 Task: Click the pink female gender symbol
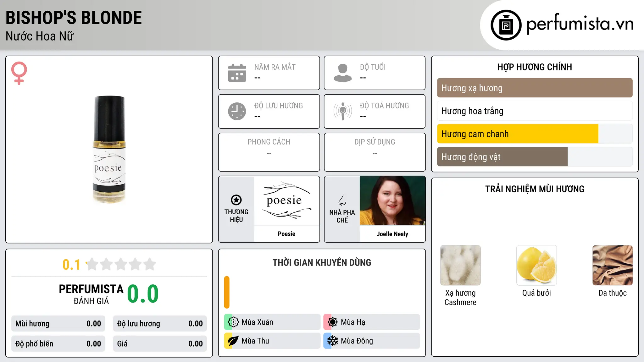[x=19, y=73]
